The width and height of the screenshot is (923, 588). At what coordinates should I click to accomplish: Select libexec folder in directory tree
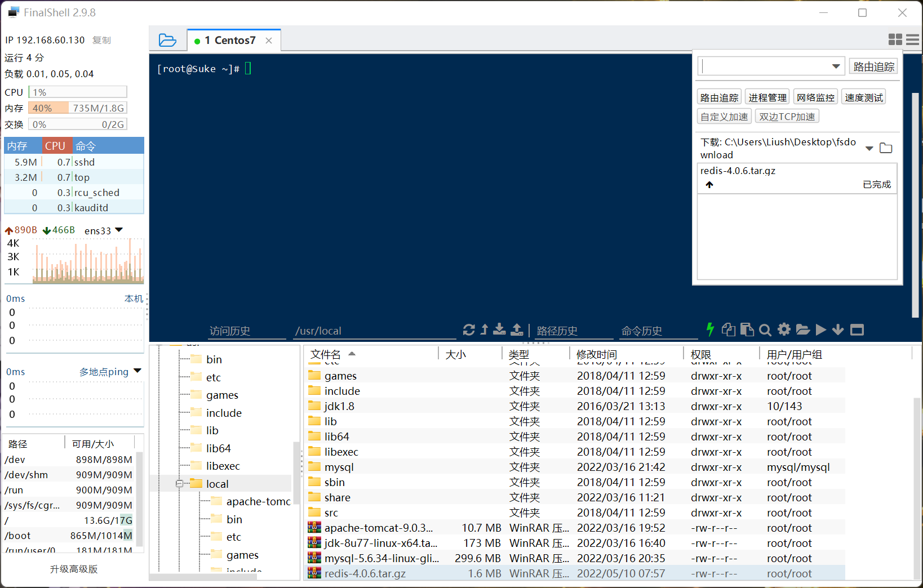[x=216, y=466]
